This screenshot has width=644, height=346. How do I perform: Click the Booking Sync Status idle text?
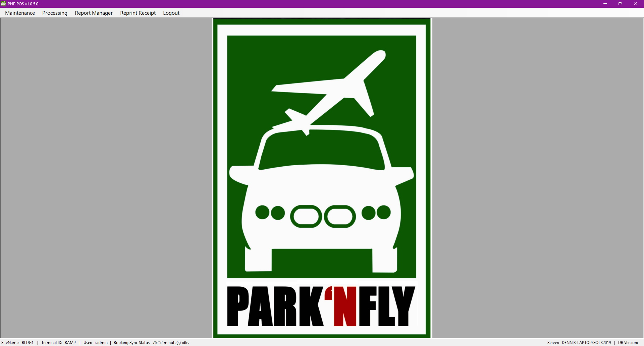click(x=152, y=343)
